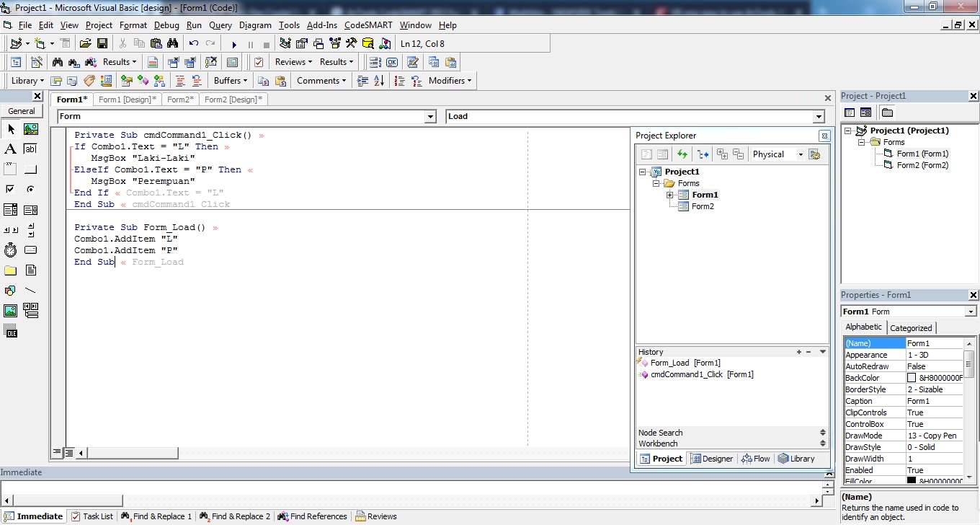Click the General button in the toolbox
The width and height of the screenshot is (980, 525).
[22, 111]
